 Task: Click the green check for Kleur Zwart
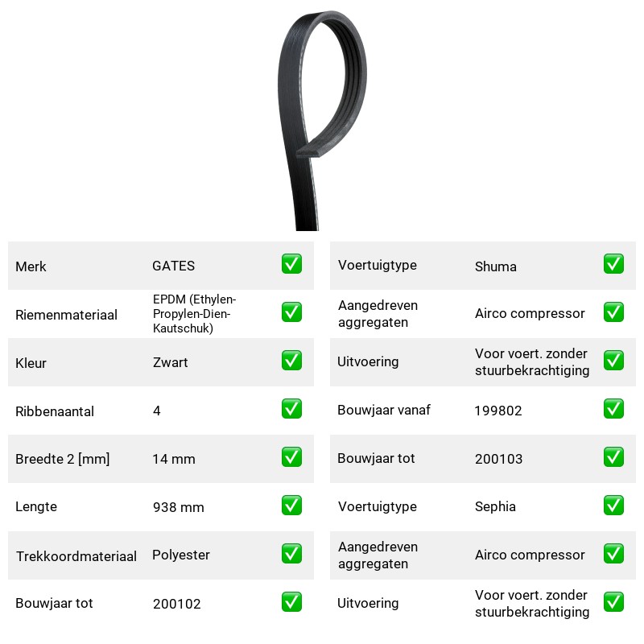click(291, 360)
